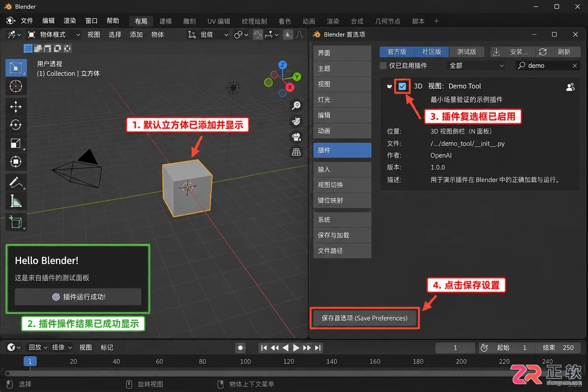Select the 3D Cursor tool

pos(16,86)
